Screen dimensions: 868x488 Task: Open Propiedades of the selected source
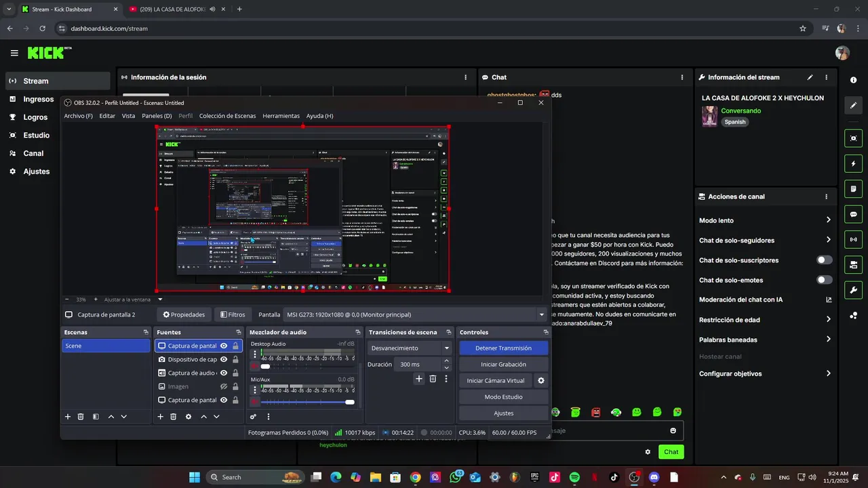tap(184, 314)
